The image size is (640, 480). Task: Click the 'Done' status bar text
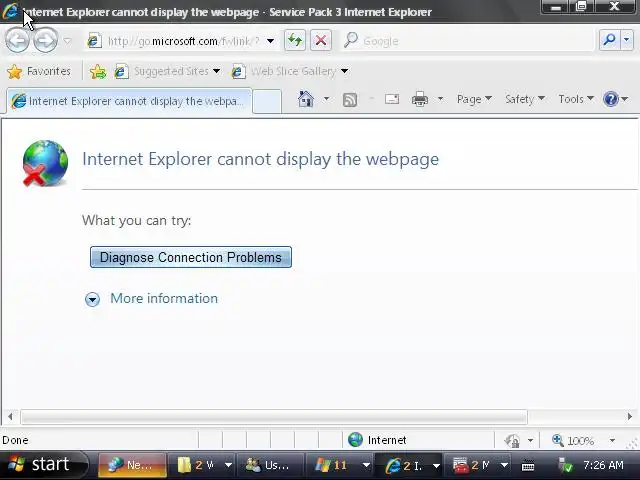[x=16, y=440]
